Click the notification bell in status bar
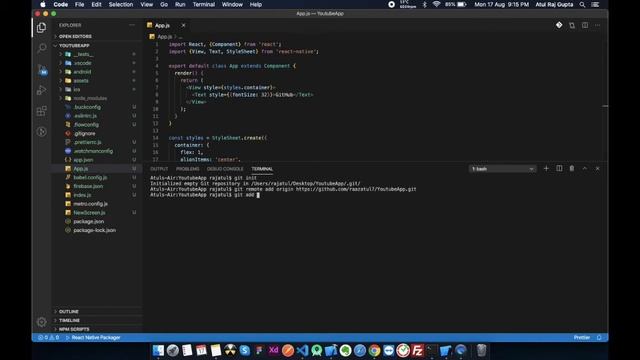This screenshot has width=640, height=360. point(599,338)
